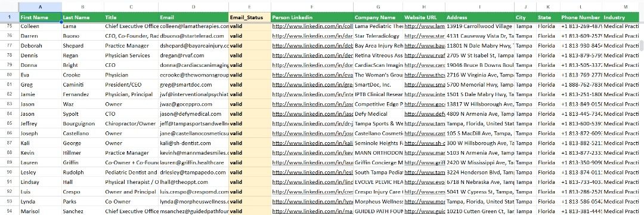Select row 80 header number
Screen dimensions: 644x215
[10, 75]
